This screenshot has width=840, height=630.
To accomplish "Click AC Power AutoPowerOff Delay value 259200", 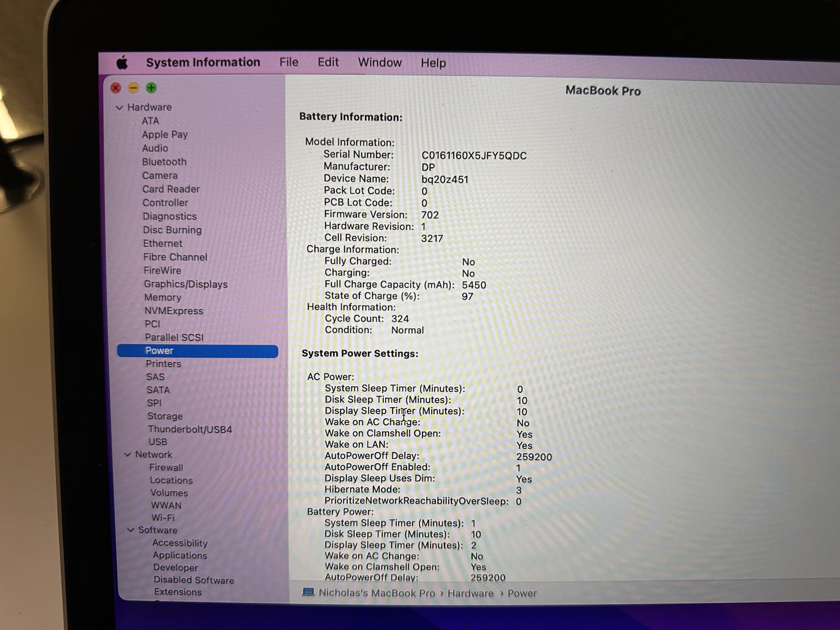I will (534, 457).
